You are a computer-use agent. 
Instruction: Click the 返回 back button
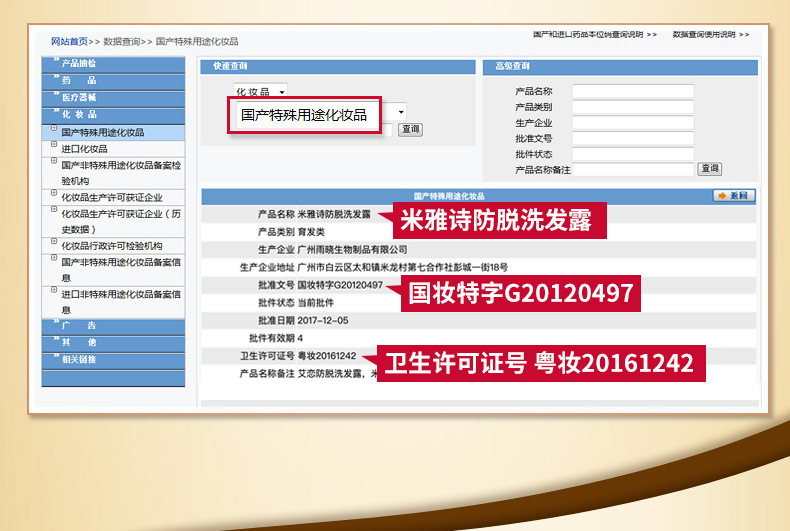point(734,195)
